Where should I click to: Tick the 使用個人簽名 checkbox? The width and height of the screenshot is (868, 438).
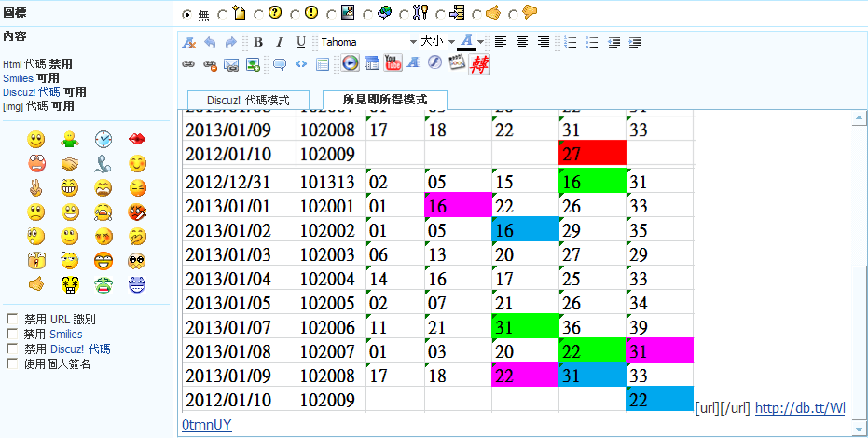point(12,363)
